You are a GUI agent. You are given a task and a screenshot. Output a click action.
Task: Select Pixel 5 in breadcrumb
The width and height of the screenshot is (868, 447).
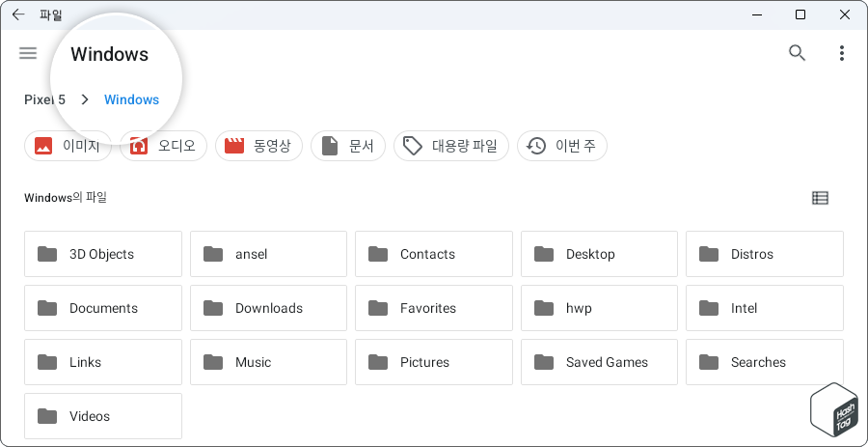click(x=44, y=99)
